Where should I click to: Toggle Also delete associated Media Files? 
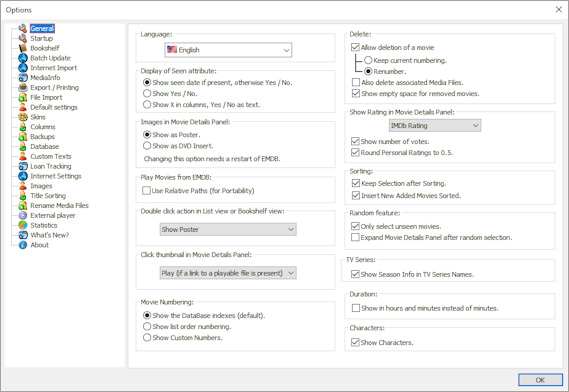(356, 82)
